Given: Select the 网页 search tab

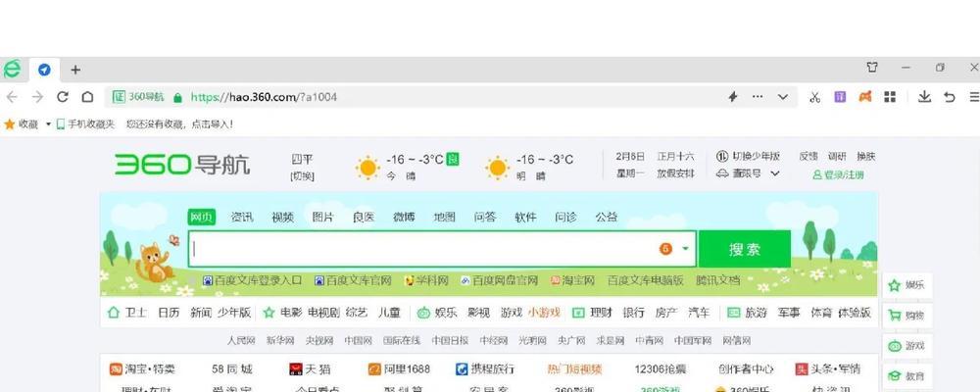Looking at the screenshot, I should click(x=202, y=217).
